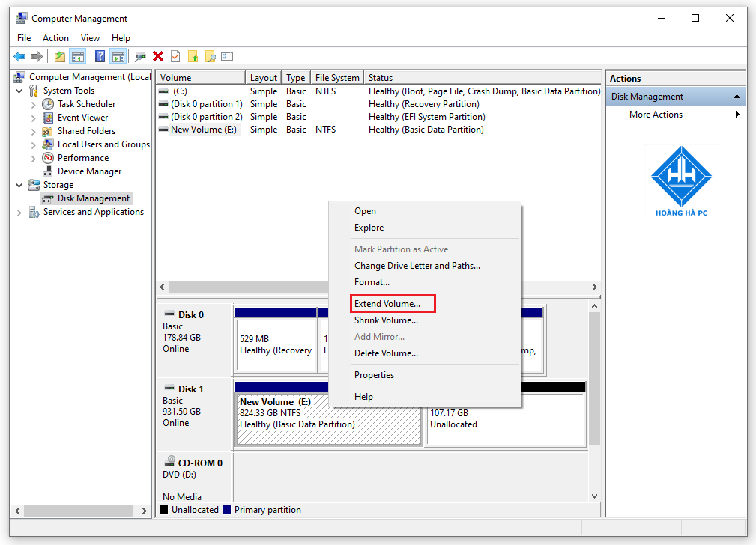Viewport: 756px width, 545px height.
Task: Collapse the Disk Management actions panel header
Action: [x=737, y=96]
